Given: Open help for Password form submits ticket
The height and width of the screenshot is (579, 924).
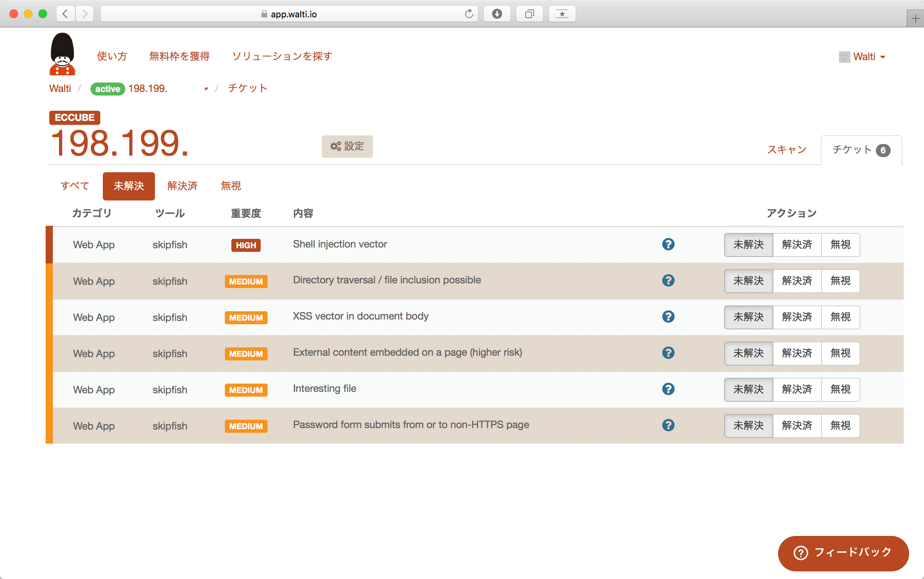Looking at the screenshot, I should pos(668,425).
